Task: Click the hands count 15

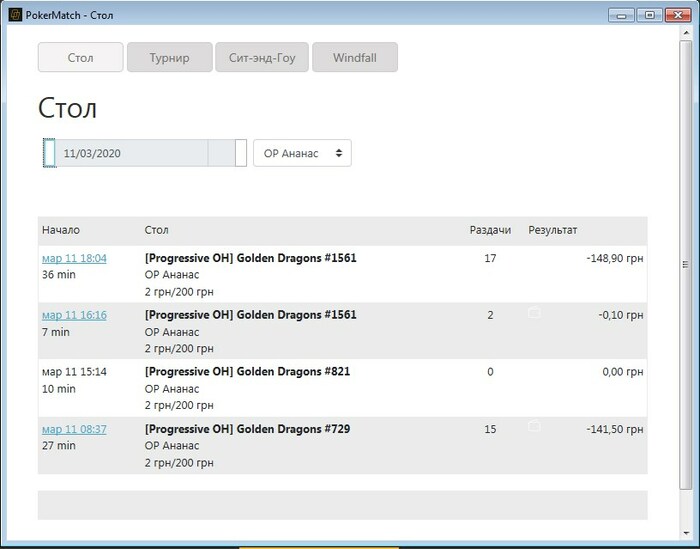Action: click(490, 429)
